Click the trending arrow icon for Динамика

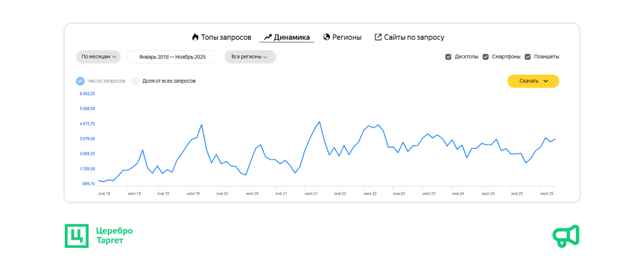[268, 37]
